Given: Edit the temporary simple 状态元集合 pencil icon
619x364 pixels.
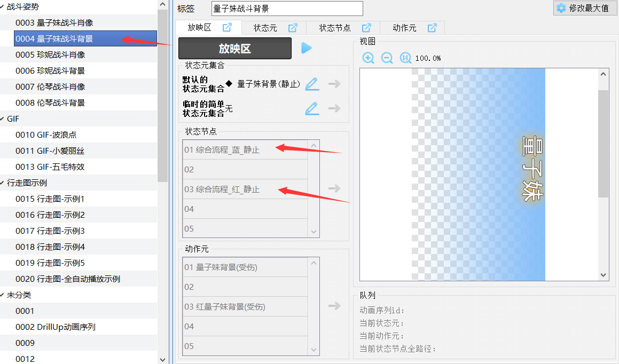Looking at the screenshot, I should coord(312,108).
